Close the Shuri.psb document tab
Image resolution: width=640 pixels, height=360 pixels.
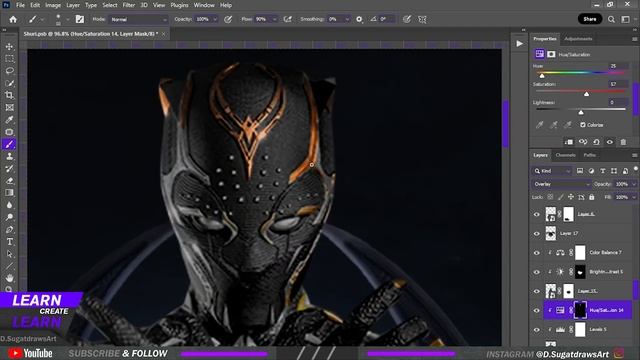coord(163,34)
